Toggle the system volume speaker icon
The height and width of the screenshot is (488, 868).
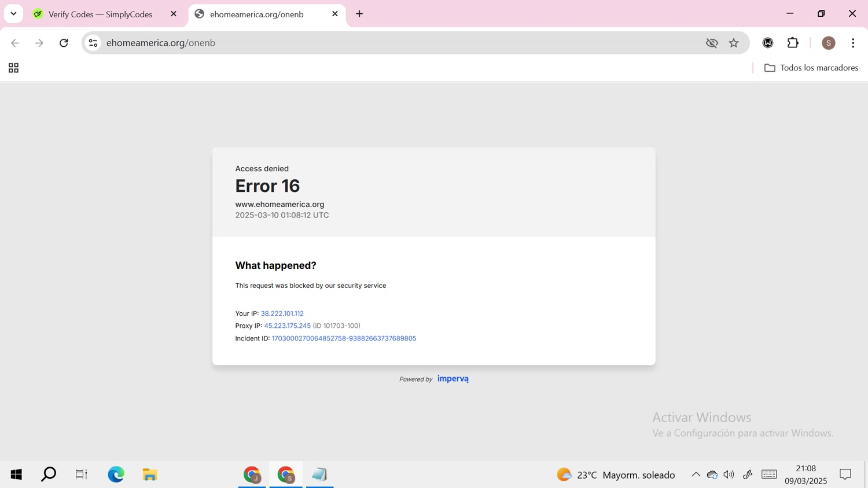tap(729, 475)
